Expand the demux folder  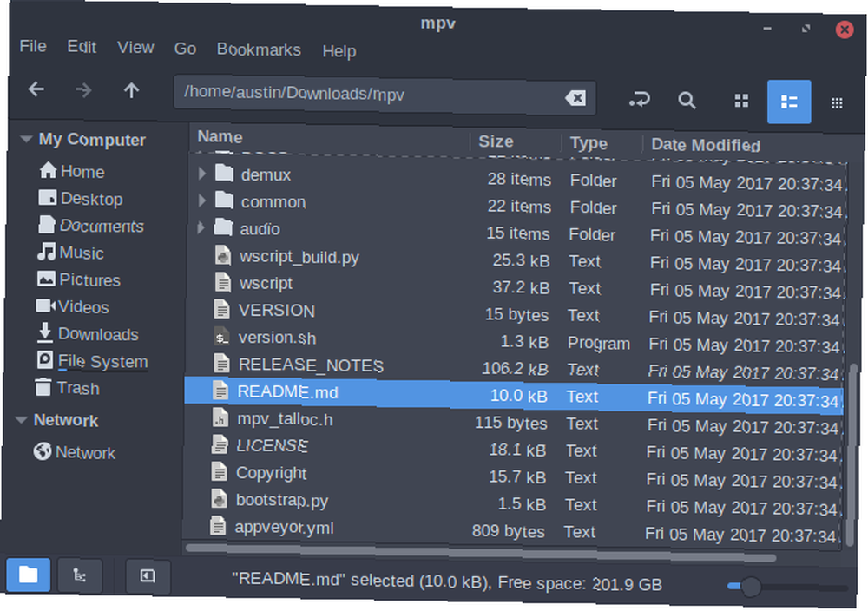coord(202,174)
